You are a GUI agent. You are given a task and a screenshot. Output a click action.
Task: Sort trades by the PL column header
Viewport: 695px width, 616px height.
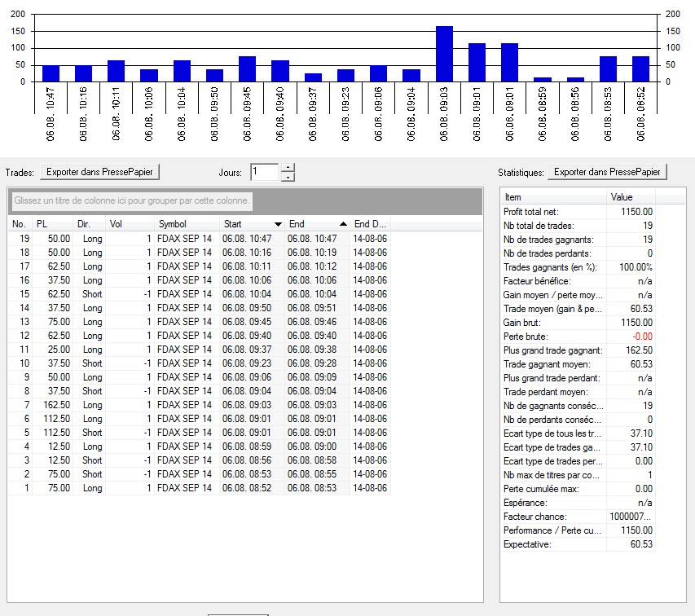coord(53,224)
